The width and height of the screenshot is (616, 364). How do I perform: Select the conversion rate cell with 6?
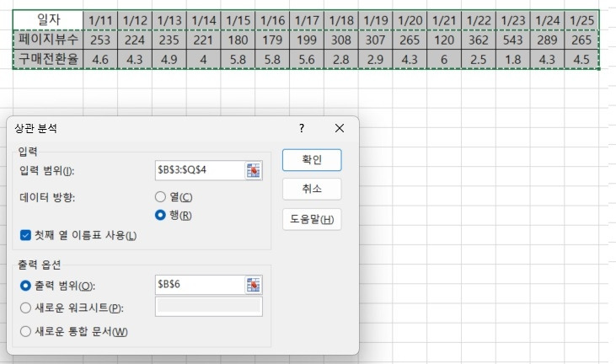pos(444,59)
